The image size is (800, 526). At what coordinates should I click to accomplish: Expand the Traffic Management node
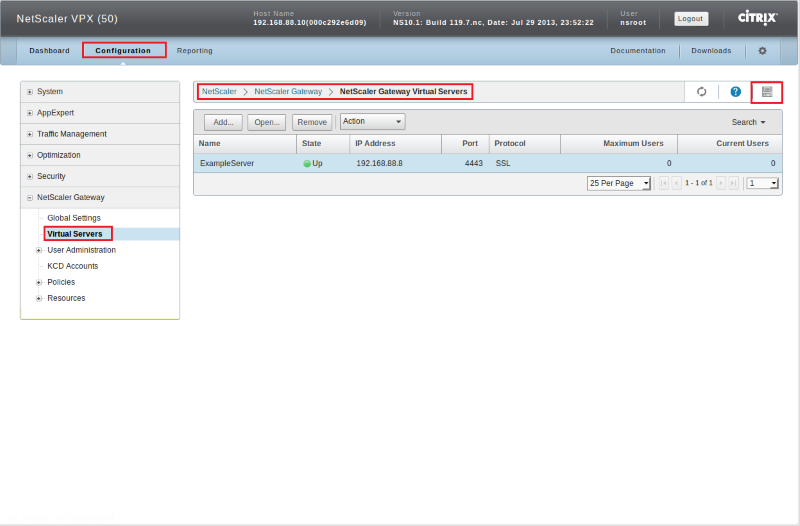[30, 134]
